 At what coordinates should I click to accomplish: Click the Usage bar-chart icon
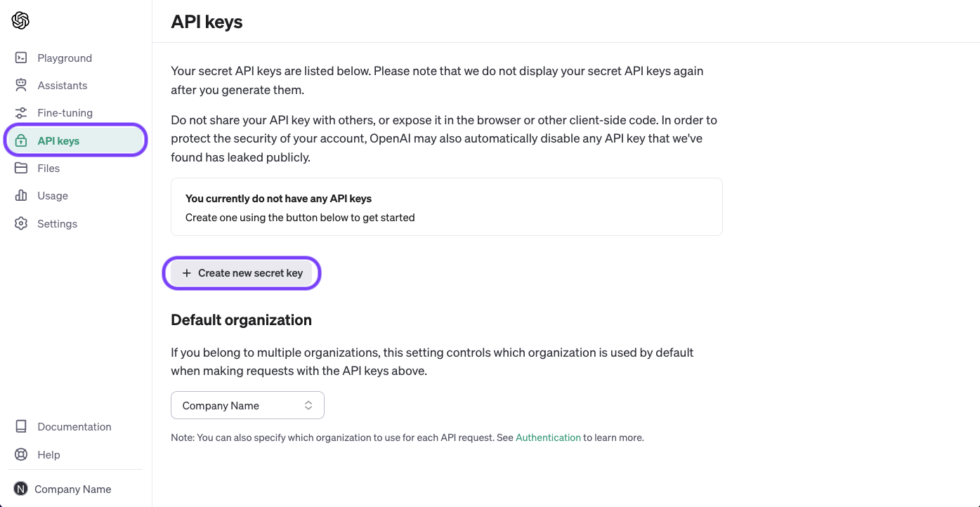point(20,195)
